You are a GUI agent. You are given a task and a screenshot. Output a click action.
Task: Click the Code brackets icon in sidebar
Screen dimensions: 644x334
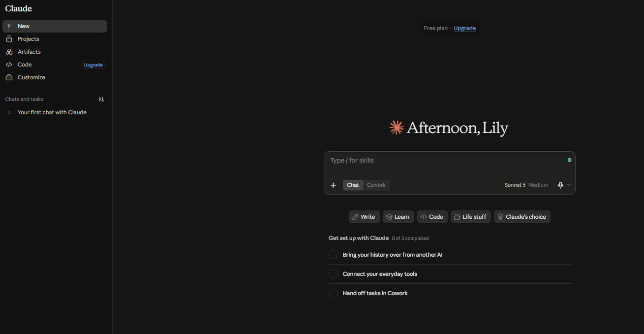pyautogui.click(x=9, y=65)
